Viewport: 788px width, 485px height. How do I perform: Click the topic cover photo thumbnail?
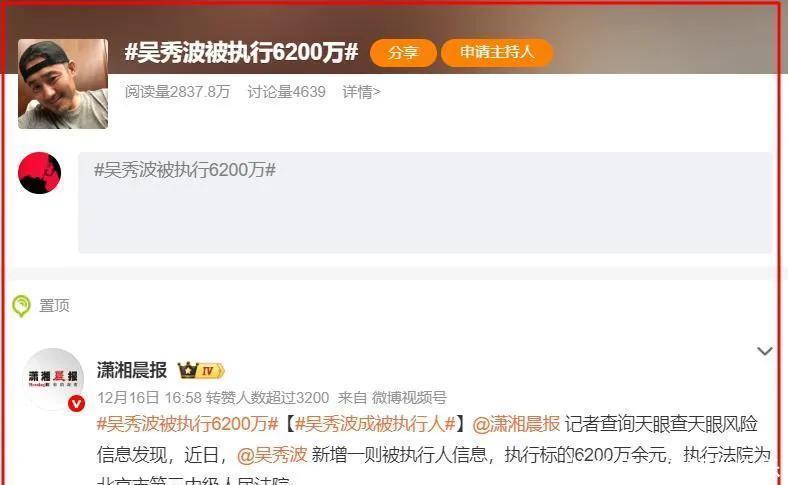tap(63, 84)
